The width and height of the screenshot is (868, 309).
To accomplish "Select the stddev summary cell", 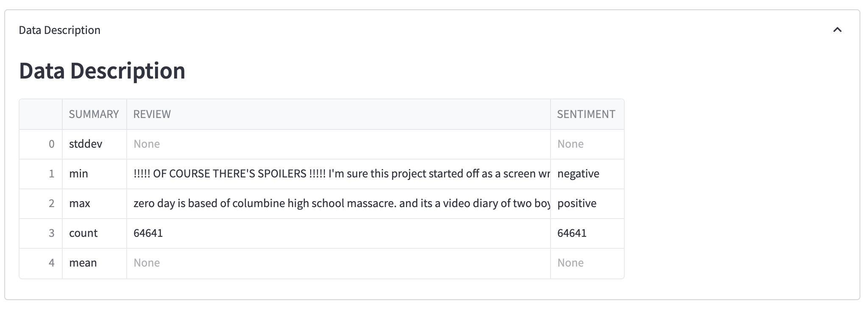I will pyautogui.click(x=86, y=144).
